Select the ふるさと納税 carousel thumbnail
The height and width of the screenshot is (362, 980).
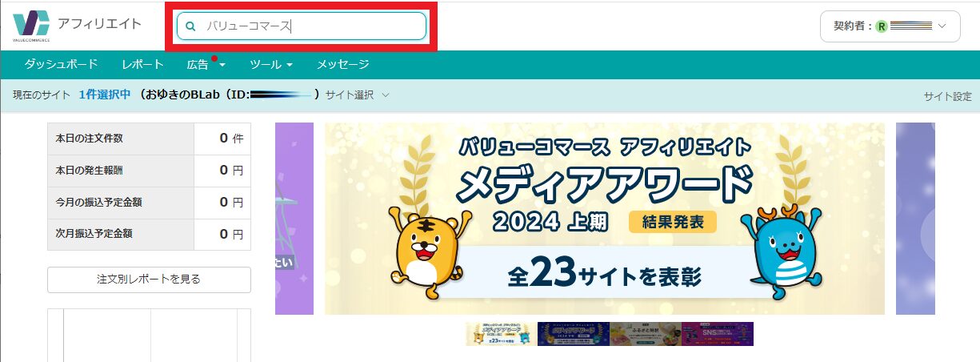click(646, 334)
